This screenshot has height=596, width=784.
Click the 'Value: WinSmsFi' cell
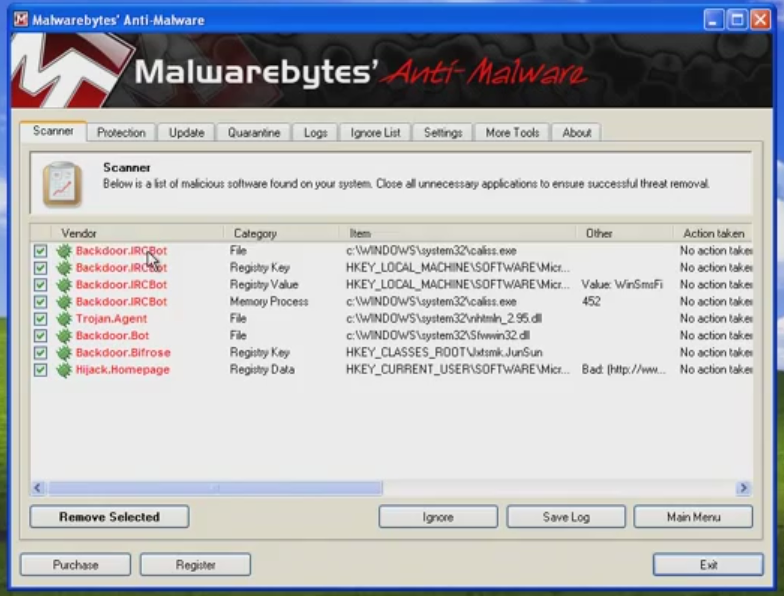point(622,284)
